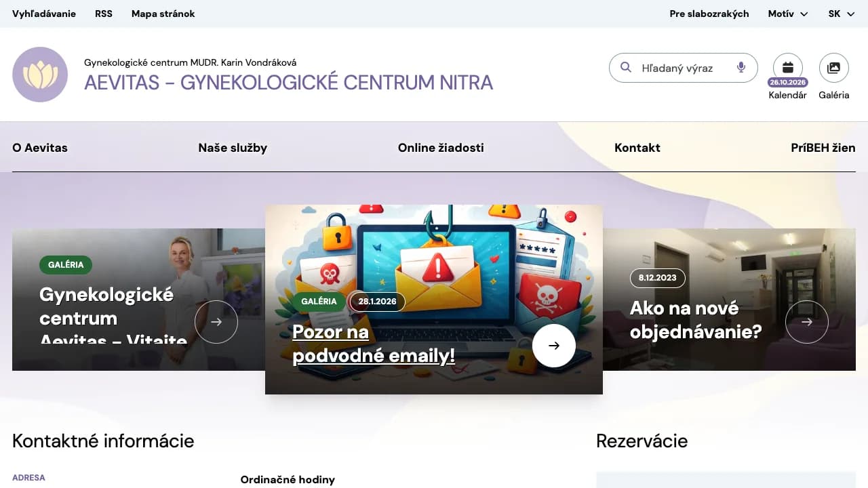Click the 28.1.2026 date badge
Viewport: 868px width, 488px height.
click(x=378, y=302)
